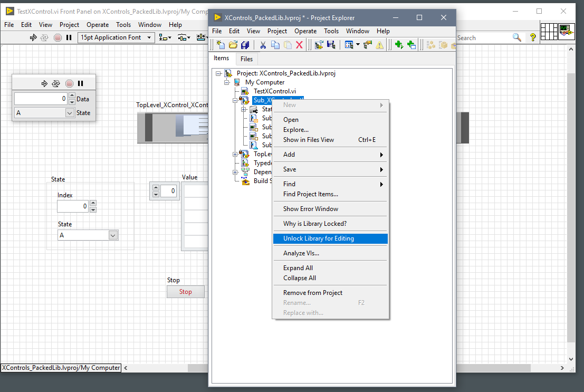
Task: Click the search magnifier icon
Action: (x=517, y=37)
